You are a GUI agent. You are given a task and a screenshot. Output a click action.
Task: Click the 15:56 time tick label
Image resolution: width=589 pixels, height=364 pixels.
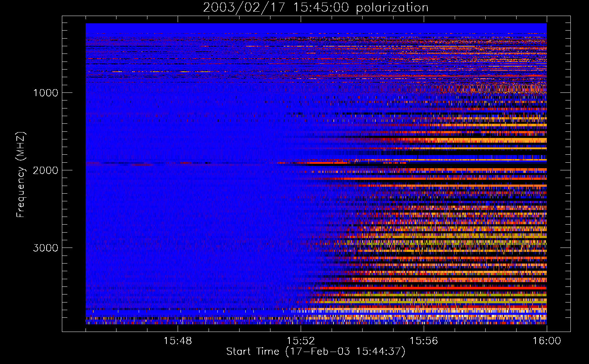tap(424, 341)
